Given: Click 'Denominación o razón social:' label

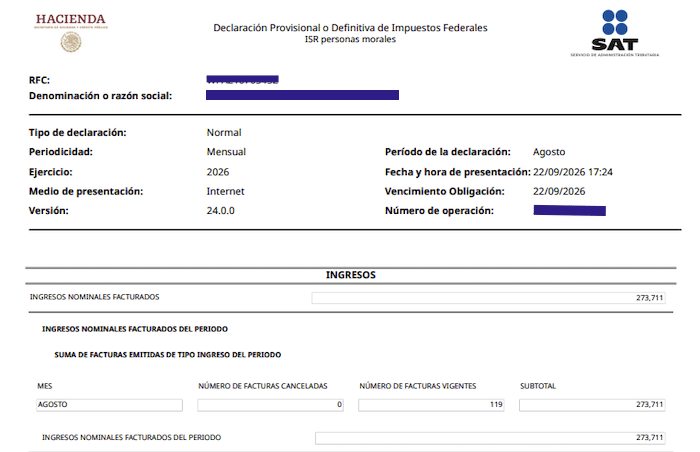Looking at the screenshot, I should point(100,96).
